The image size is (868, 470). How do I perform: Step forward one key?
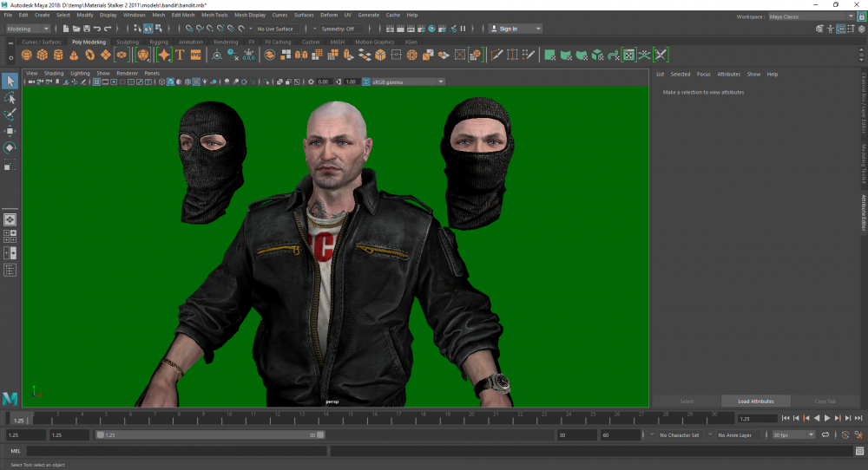838,419
